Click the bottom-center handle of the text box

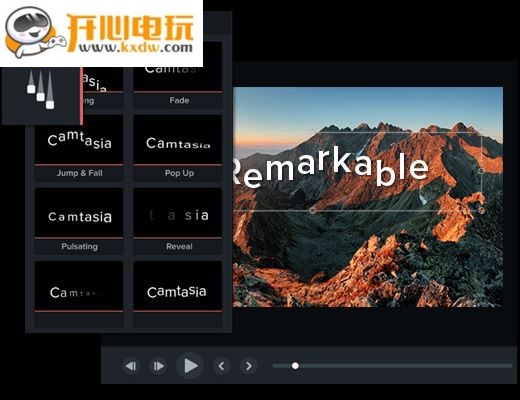click(x=312, y=210)
